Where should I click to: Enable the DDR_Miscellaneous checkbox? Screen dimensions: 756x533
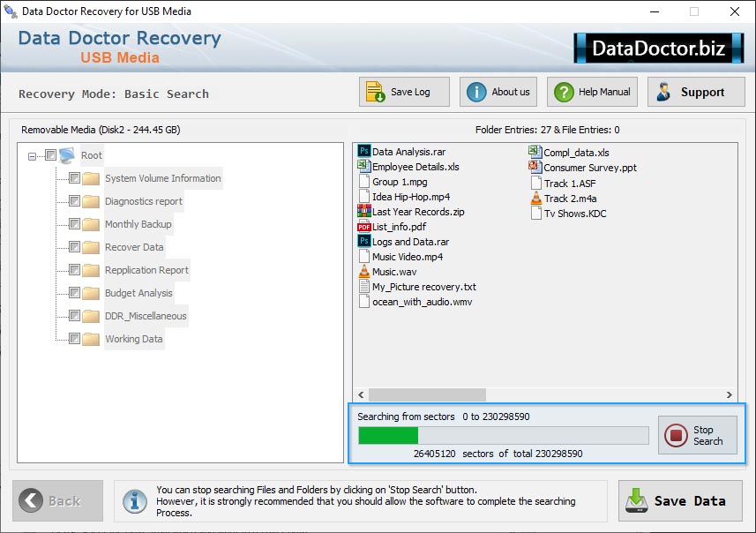[x=74, y=315]
